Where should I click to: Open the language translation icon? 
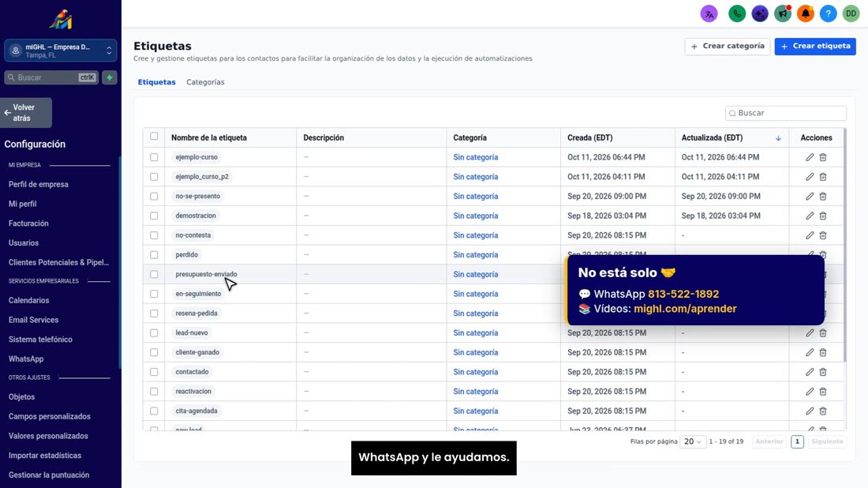[x=709, y=14]
